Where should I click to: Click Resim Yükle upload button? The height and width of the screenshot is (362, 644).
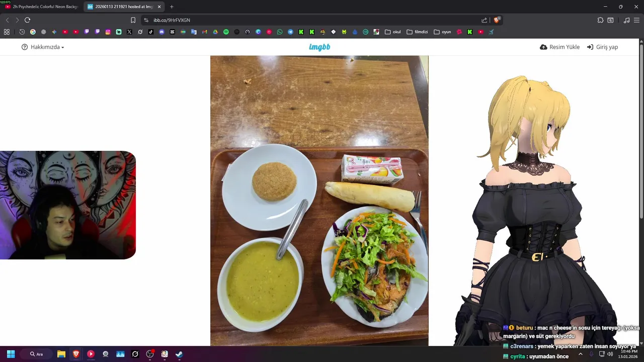[x=559, y=47]
